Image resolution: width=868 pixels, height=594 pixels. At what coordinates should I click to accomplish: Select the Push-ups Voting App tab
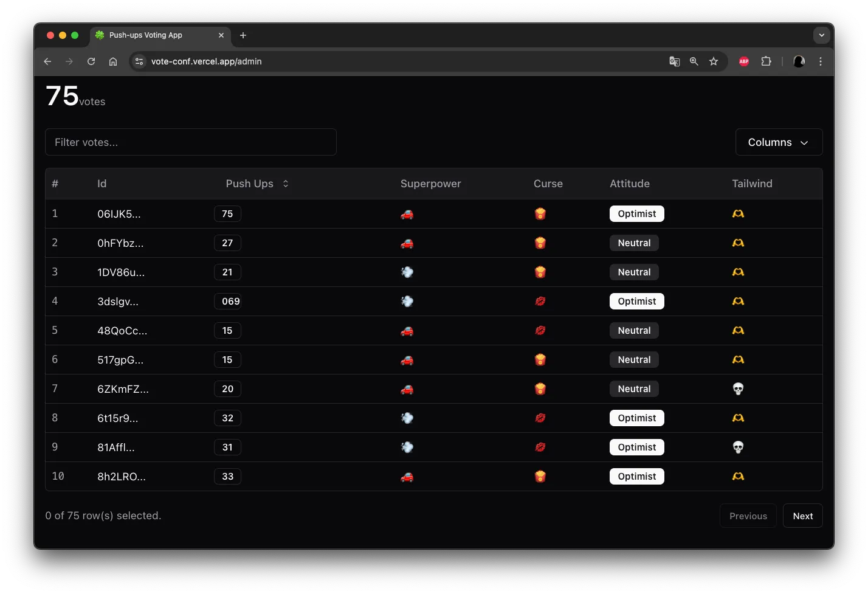point(152,35)
